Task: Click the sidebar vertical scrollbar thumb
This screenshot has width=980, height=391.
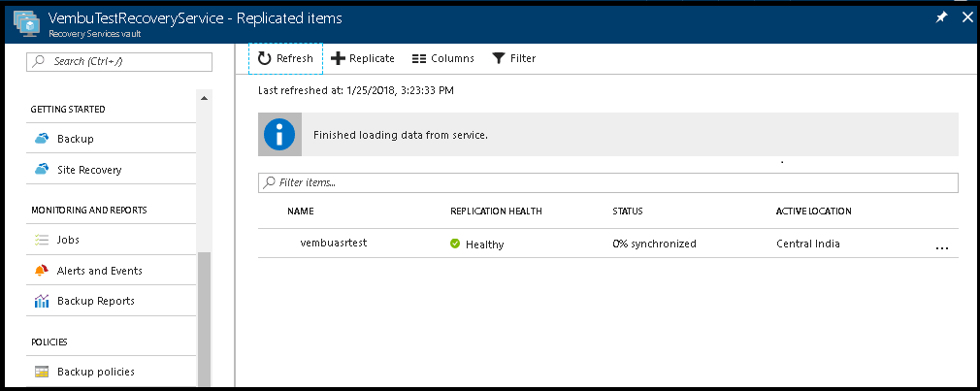Action: coord(204,318)
